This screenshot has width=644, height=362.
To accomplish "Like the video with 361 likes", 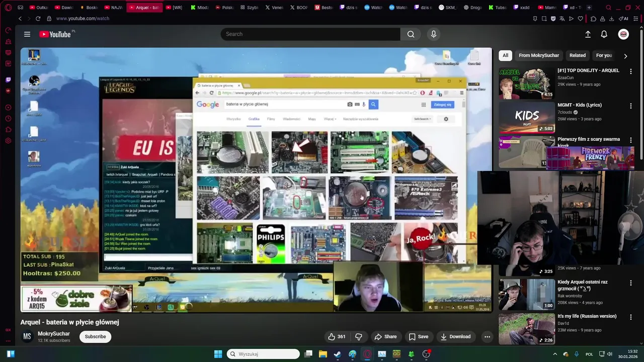I will point(337,337).
